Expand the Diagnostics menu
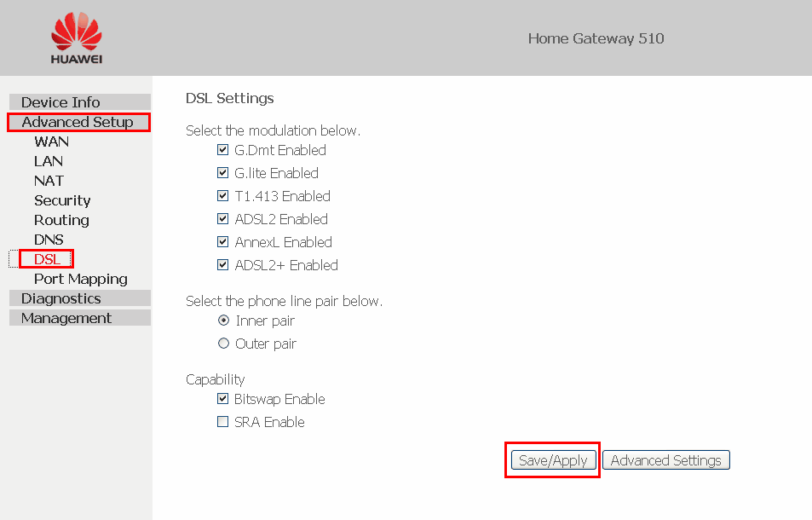The height and width of the screenshot is (520, 812). pyautogui.click(x=80, y=298)
